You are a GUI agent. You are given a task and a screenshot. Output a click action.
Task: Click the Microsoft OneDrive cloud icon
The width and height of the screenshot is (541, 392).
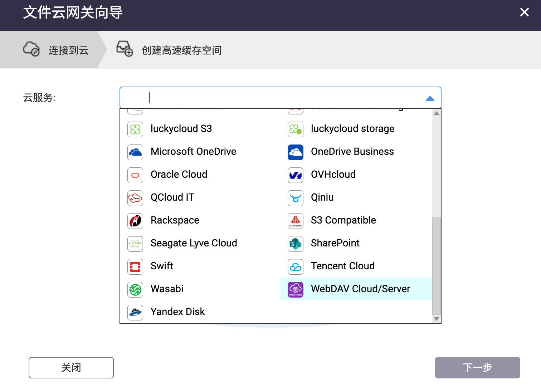coord(135,152)
